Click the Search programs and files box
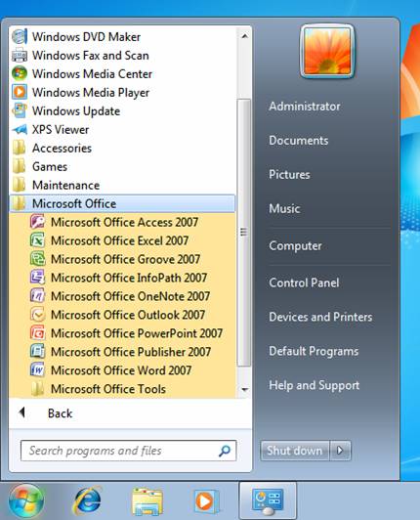The image size is (420, 520). point(128,451)
